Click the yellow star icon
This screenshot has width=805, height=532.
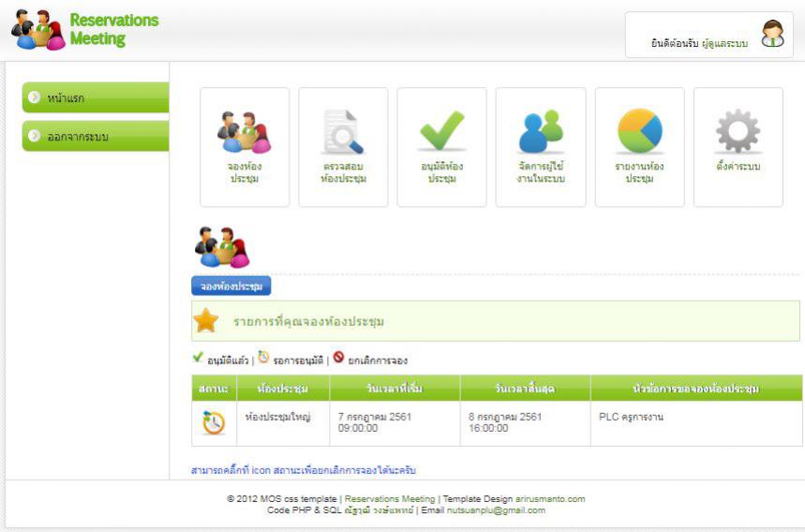pyautogui.click(x=206, y=320)
